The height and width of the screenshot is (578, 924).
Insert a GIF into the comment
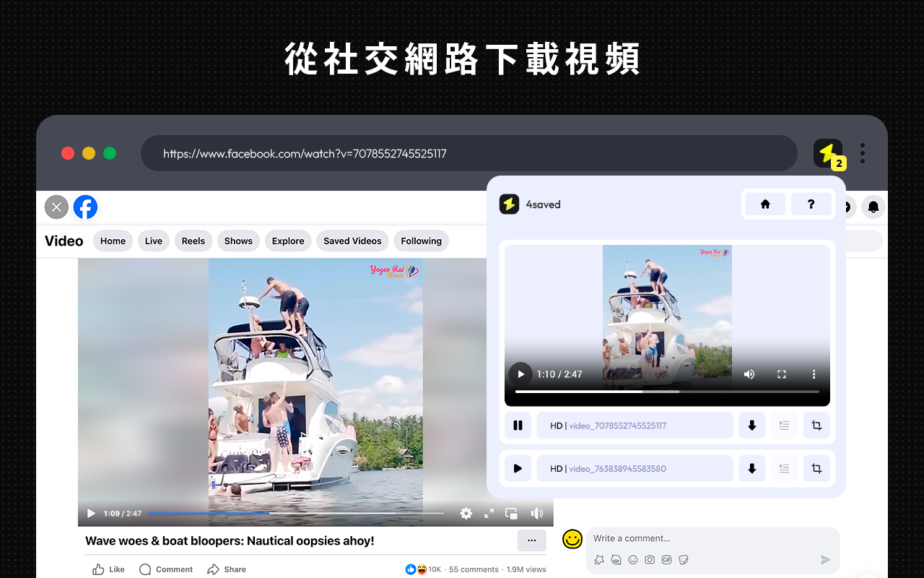click(667, 559)
